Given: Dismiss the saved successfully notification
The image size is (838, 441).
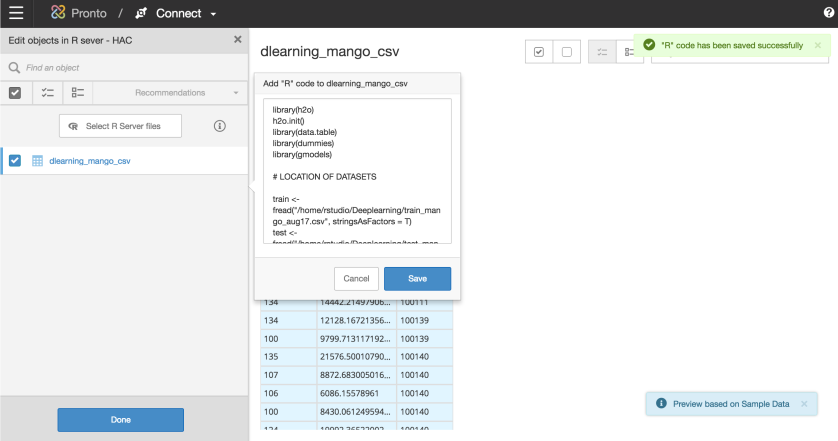Looking at the screenshot, I should click(x=817, y=45).
